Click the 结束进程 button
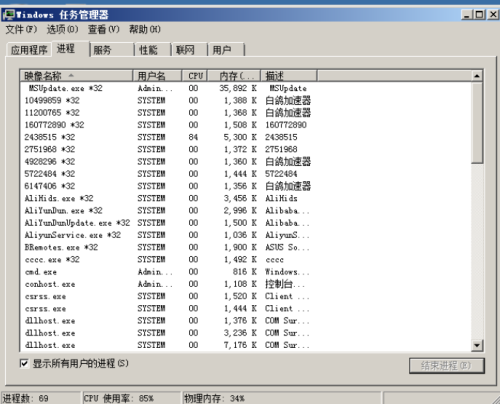 [x=446, y=366]
